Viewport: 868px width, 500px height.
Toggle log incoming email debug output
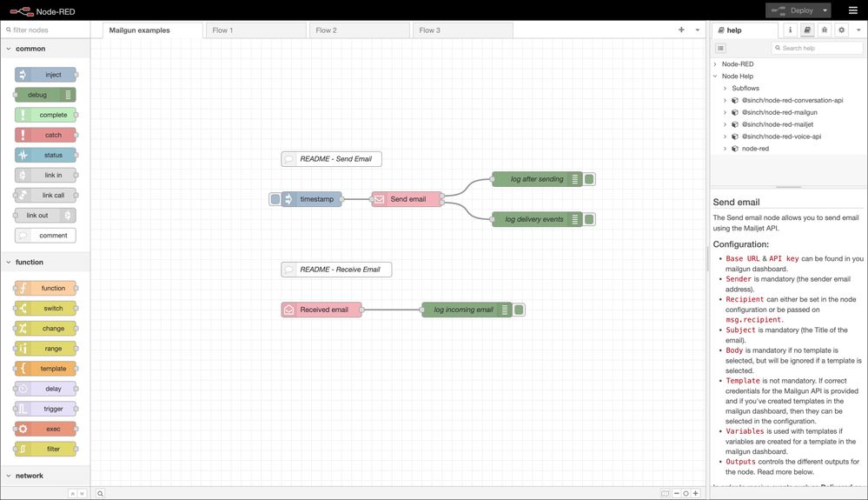click(519, 310)
